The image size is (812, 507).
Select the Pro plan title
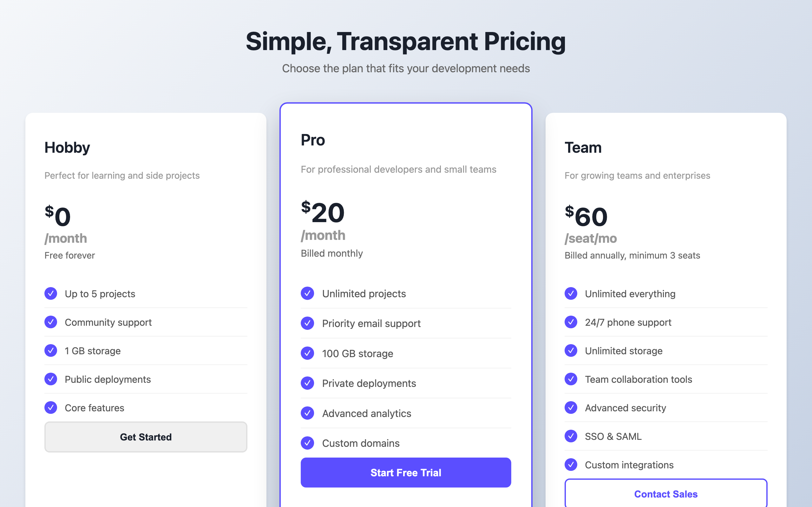click(x=313, y=140)
